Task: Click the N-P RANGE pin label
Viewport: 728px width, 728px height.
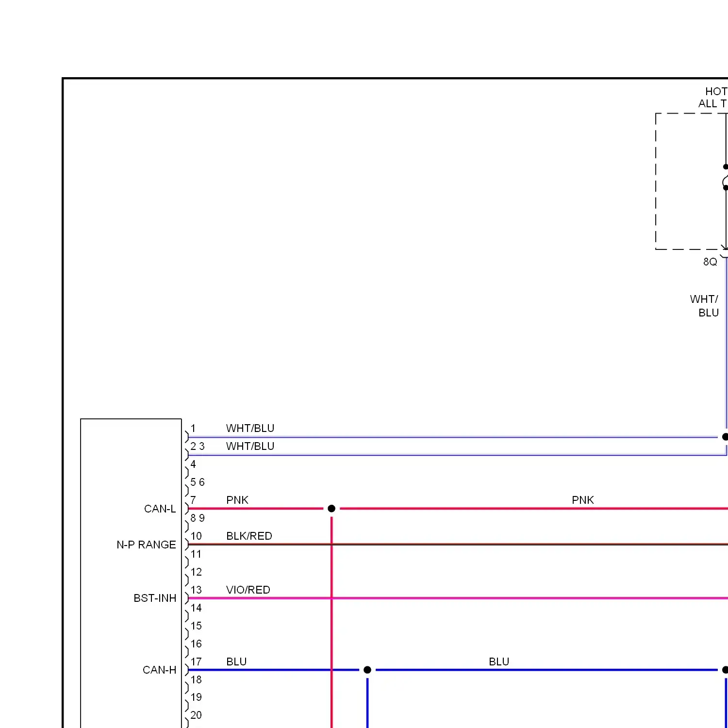Action: pos(146,545)
